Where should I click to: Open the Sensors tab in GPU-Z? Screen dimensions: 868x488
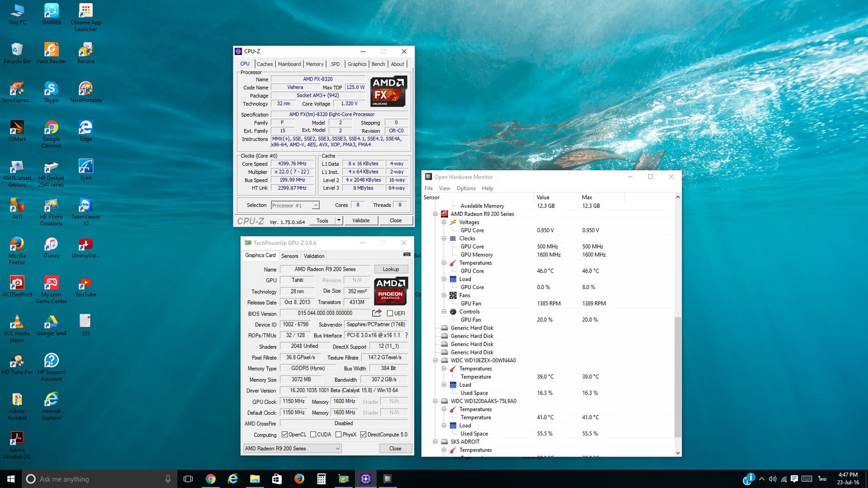point(289,256)
